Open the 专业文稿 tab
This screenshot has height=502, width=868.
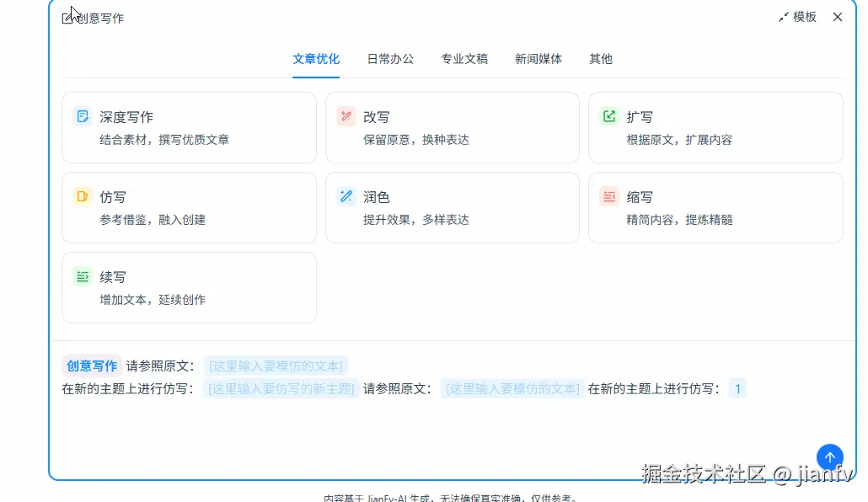click(x=463, y=59)
